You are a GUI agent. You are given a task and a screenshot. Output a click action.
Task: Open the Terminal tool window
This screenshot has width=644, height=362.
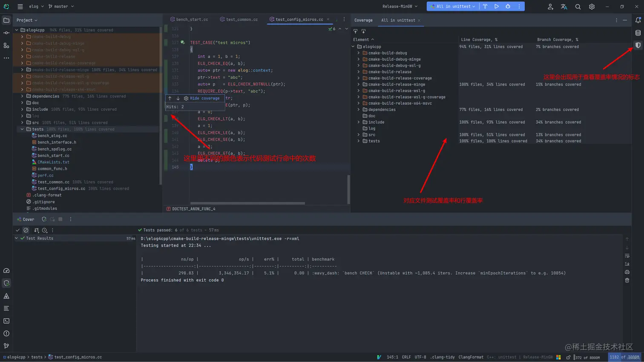[6, 321]
